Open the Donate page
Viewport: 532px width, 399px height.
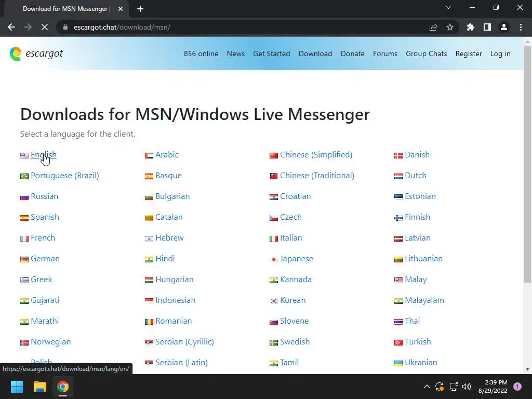[x=353, y=54]
